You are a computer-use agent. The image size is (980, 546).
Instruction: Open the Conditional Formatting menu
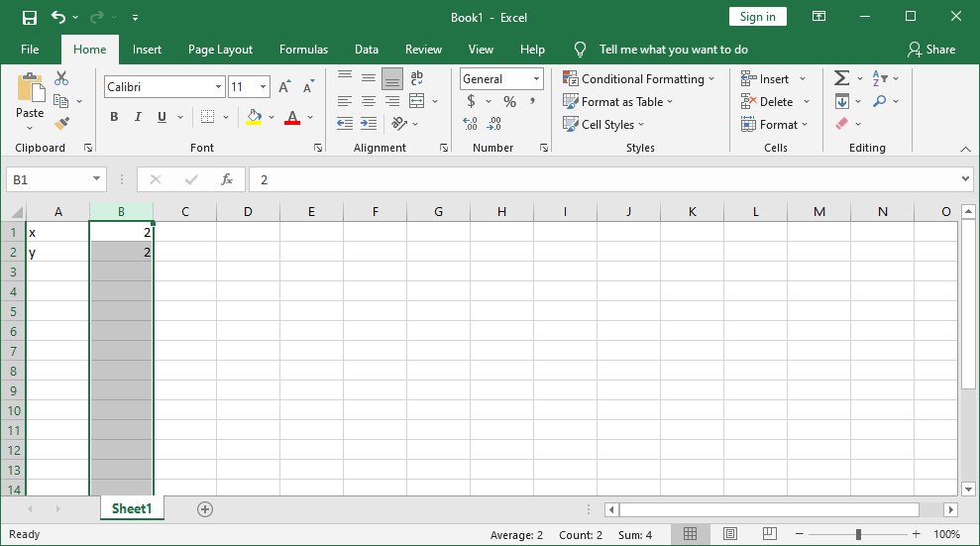[638, 78]
